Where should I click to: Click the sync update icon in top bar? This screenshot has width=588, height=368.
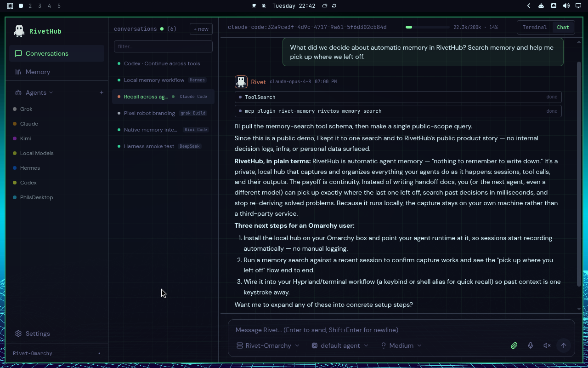coord(334,6)
